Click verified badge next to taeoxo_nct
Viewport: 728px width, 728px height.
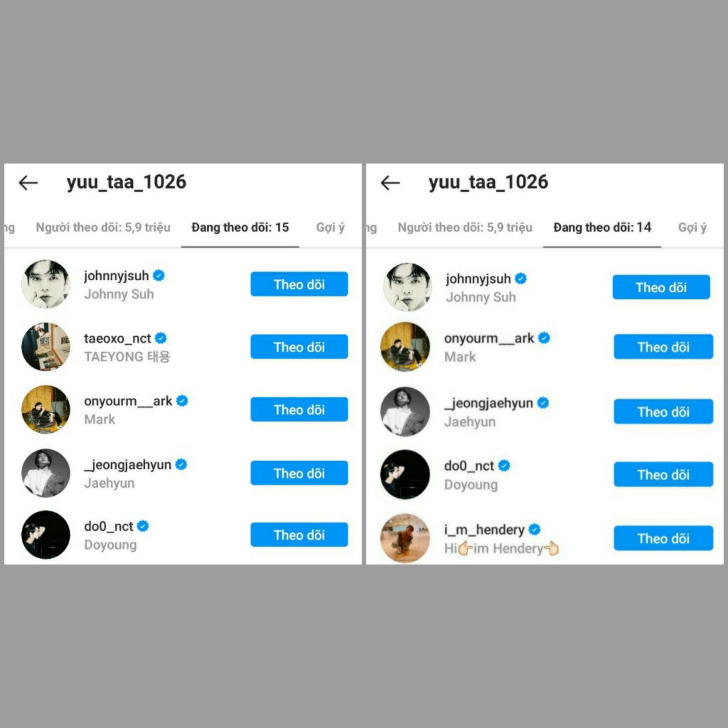[x=161, y=338]
